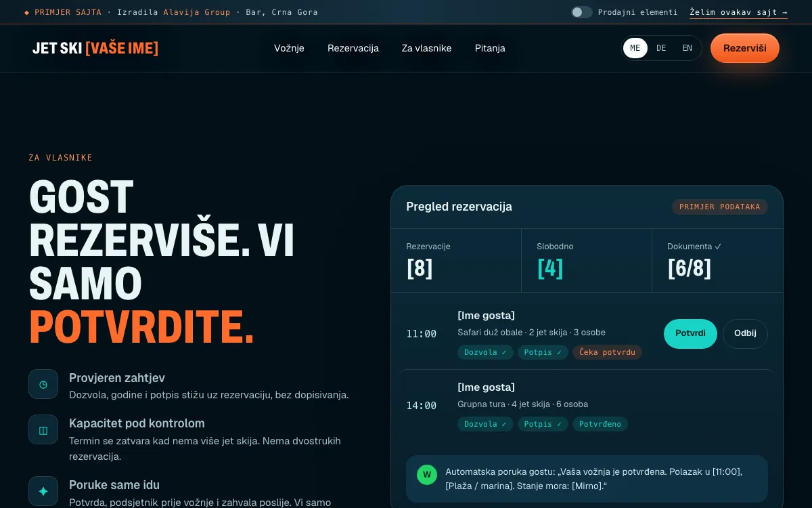Image resolution: width=812 pixels, height=508 pixels.
Task: Switch language to EN
Action: coord(687,48)
